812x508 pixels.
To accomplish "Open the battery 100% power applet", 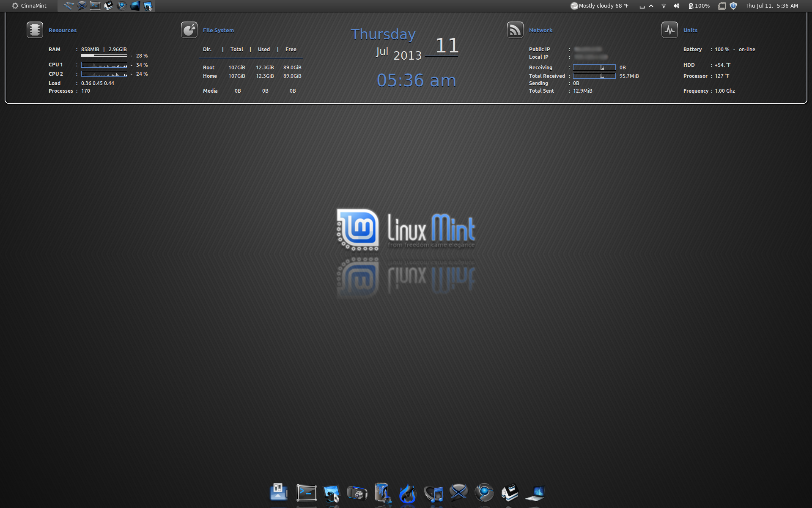I will (699, 6).
